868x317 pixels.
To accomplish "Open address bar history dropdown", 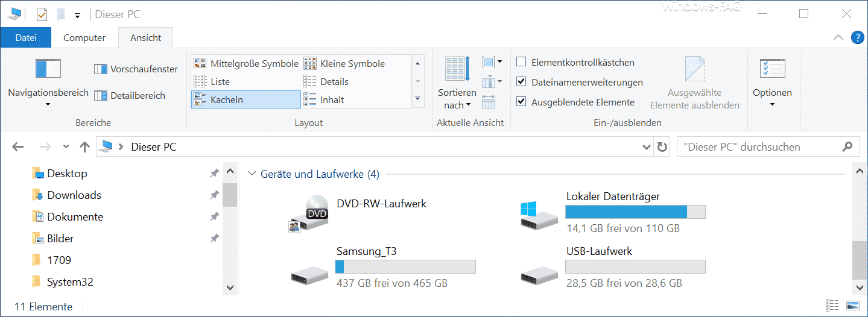I will click(647, 146).
